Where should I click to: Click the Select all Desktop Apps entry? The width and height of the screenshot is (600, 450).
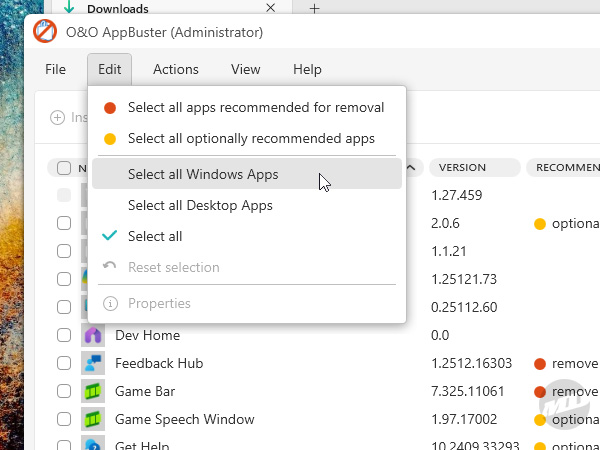click(200, 205)
